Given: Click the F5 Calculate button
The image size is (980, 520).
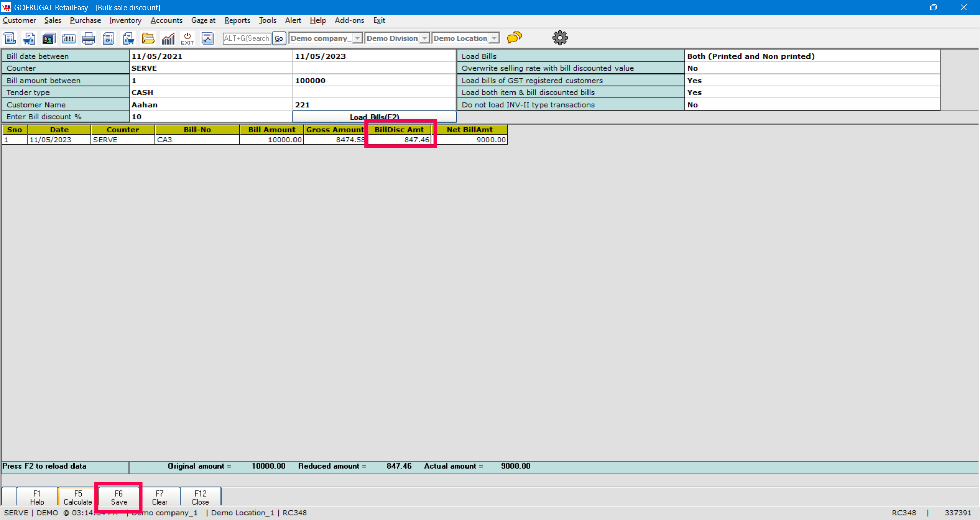Looking at the screenshot, I should click(x=78, y=498).
